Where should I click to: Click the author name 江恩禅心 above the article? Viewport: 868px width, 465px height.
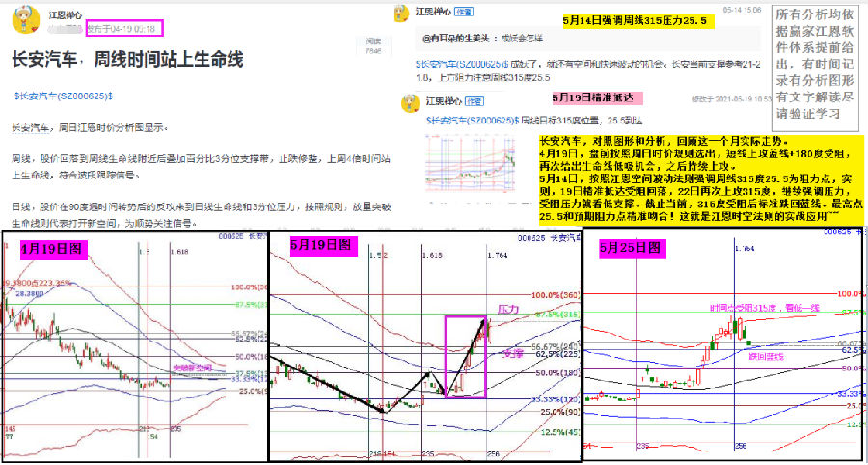[x=65, y=15]
